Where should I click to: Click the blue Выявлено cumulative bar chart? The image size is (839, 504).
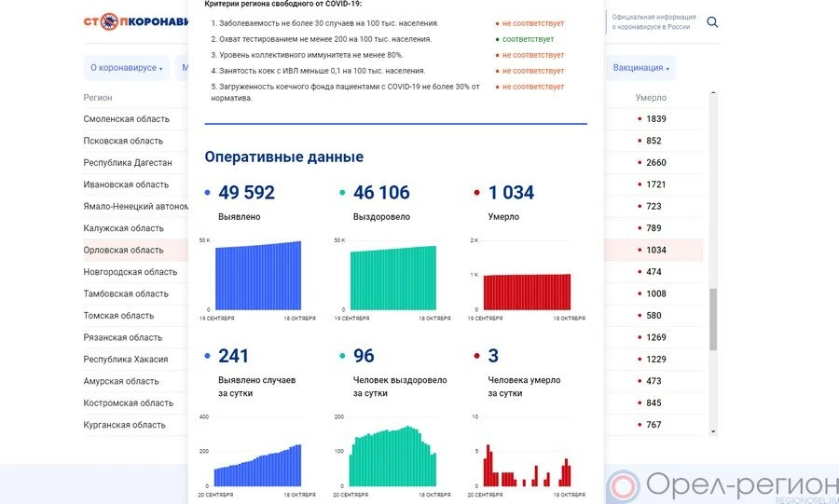pos(258,276)
